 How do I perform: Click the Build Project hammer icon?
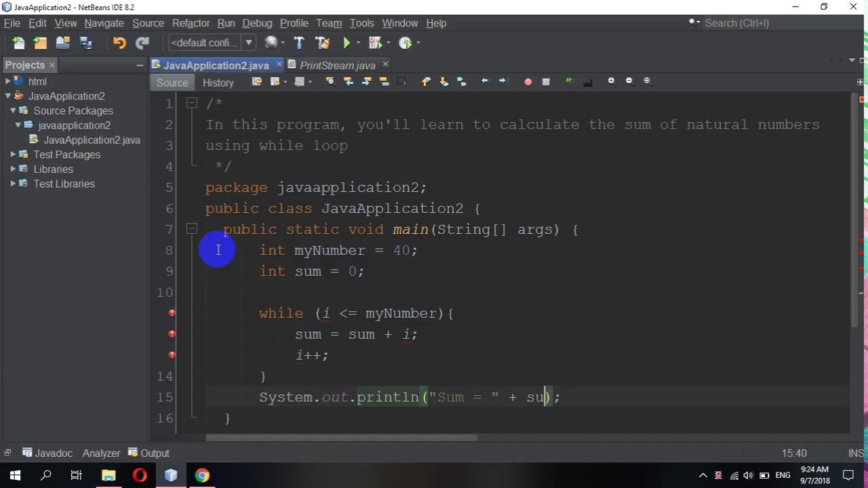tap(299, 43)
